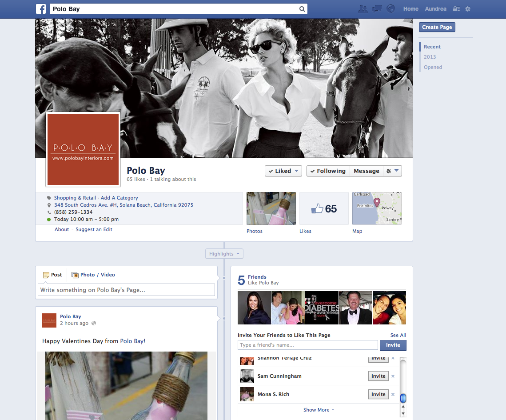This screenshot has height=420, width=506.
Task: Click the Polo Bay profile picture
Action: coord(83,149)
